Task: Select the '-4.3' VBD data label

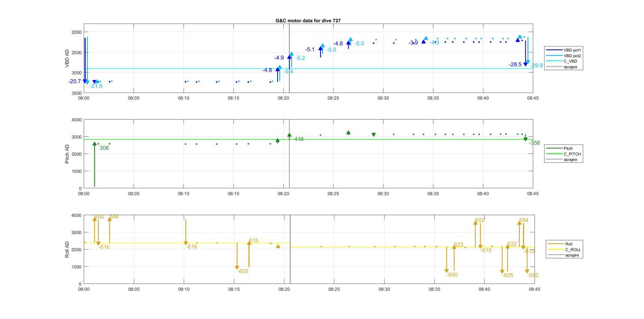Action: pyautogui.click(x=434, y=43)
